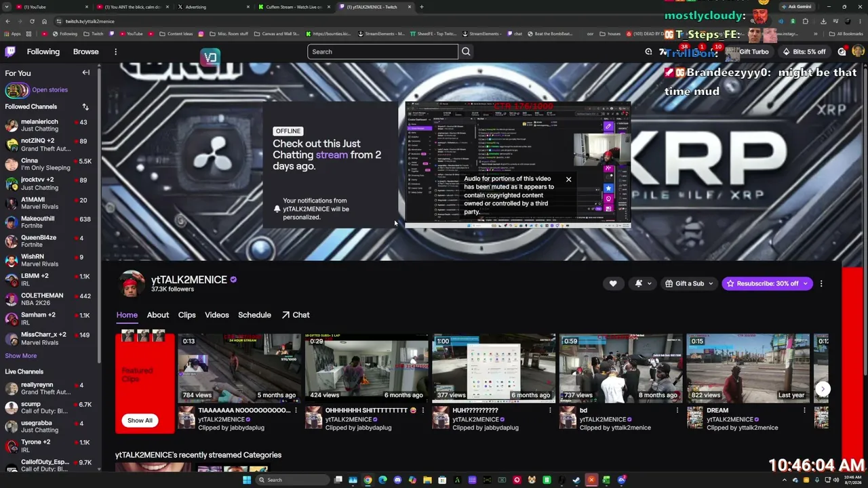Open the channel more-options kebab menu
868x488 pixels.
tap(821, 283)
